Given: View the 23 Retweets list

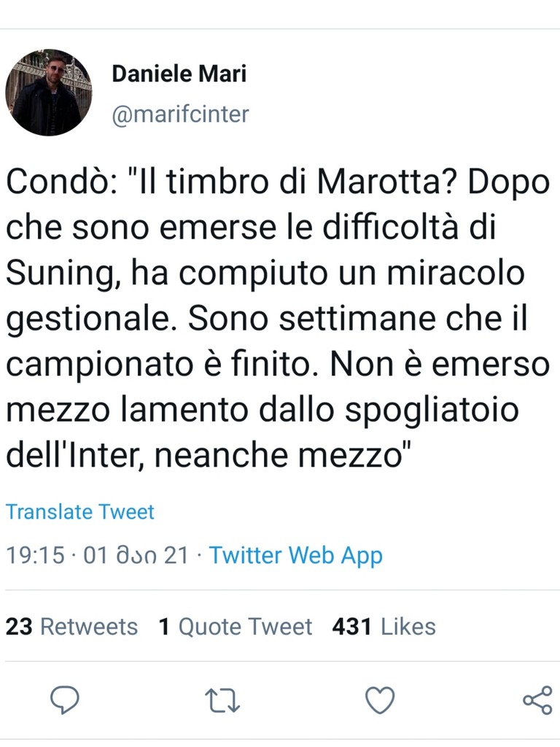Looking at the screenshot, I should pyautogui.click(x=71, y=627).
